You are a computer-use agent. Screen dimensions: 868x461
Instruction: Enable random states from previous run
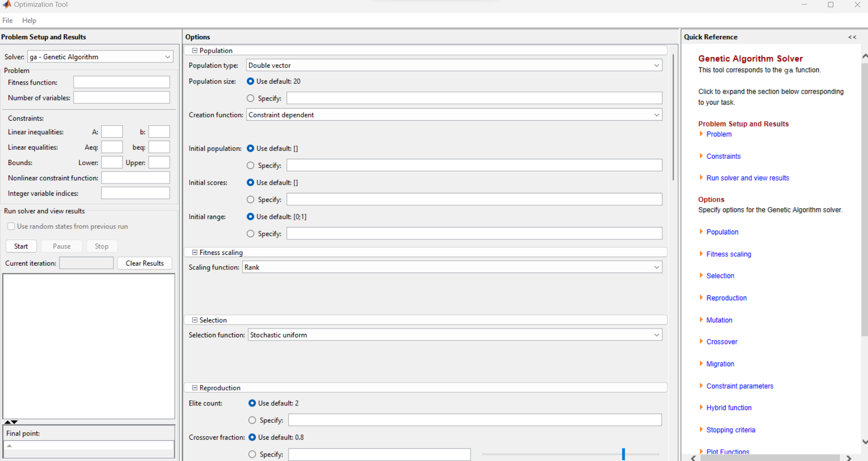coord(10,226)
